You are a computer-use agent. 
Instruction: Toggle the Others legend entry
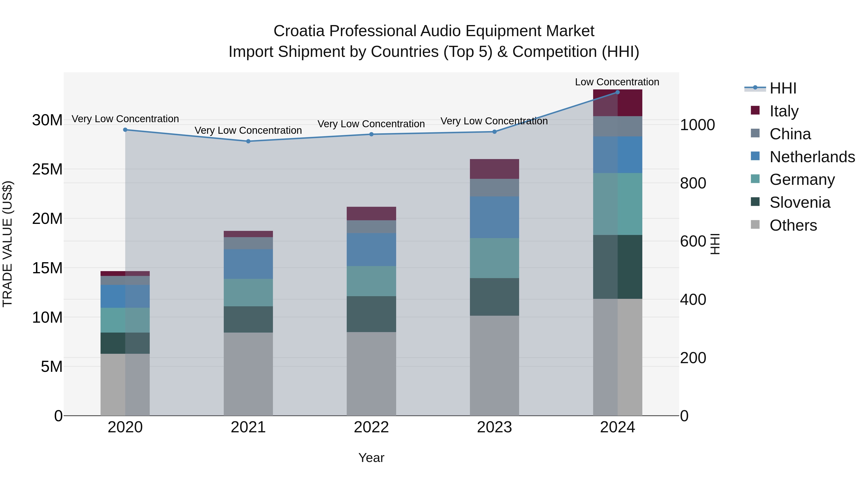point(784,225)
